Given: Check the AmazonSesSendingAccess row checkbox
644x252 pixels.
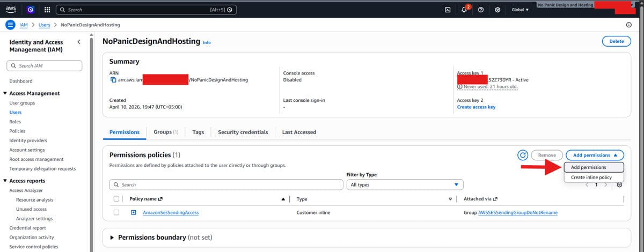Looking at the screenshot, I should click(x=116, y=212).
